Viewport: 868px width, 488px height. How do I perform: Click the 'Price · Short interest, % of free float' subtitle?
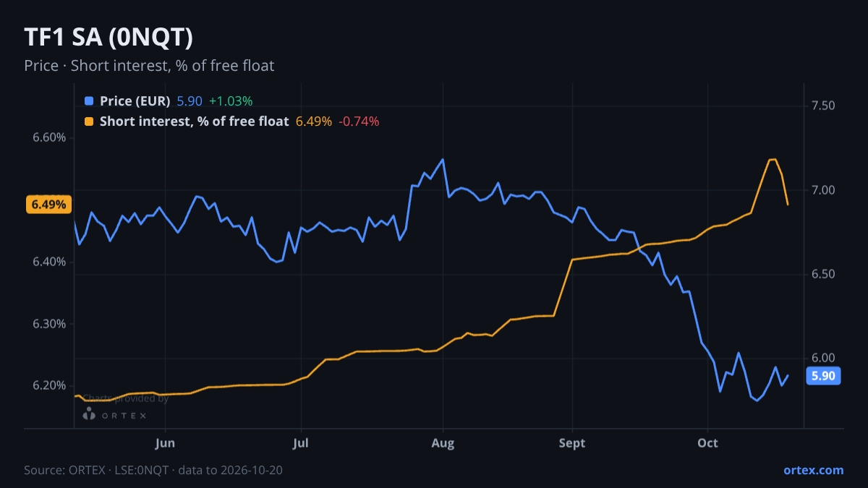tap(149, 66)
